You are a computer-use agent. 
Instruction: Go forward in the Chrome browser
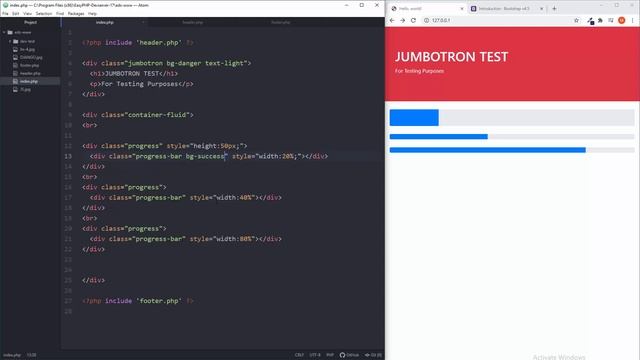pyautogui.click(x=402, y=20)
